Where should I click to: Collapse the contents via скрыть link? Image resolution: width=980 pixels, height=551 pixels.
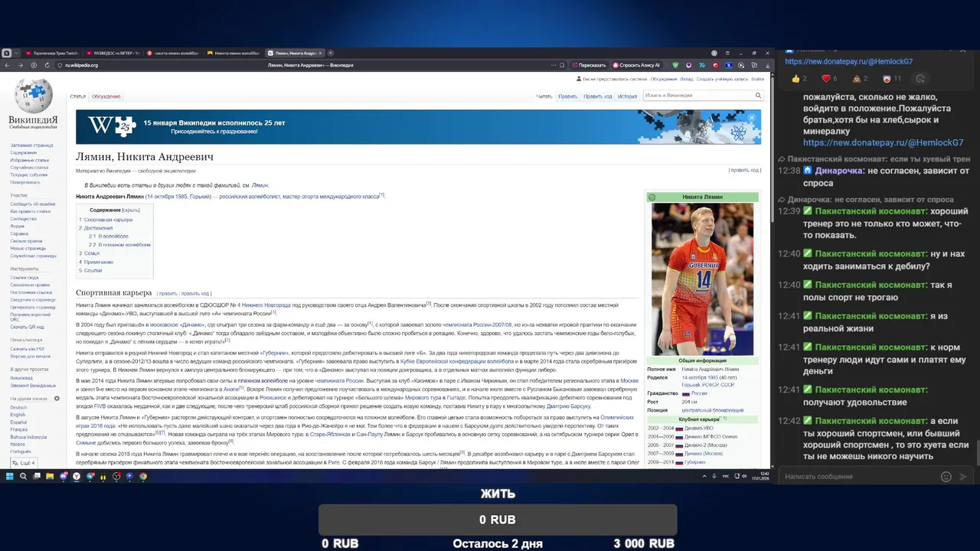tap(131, 210)
